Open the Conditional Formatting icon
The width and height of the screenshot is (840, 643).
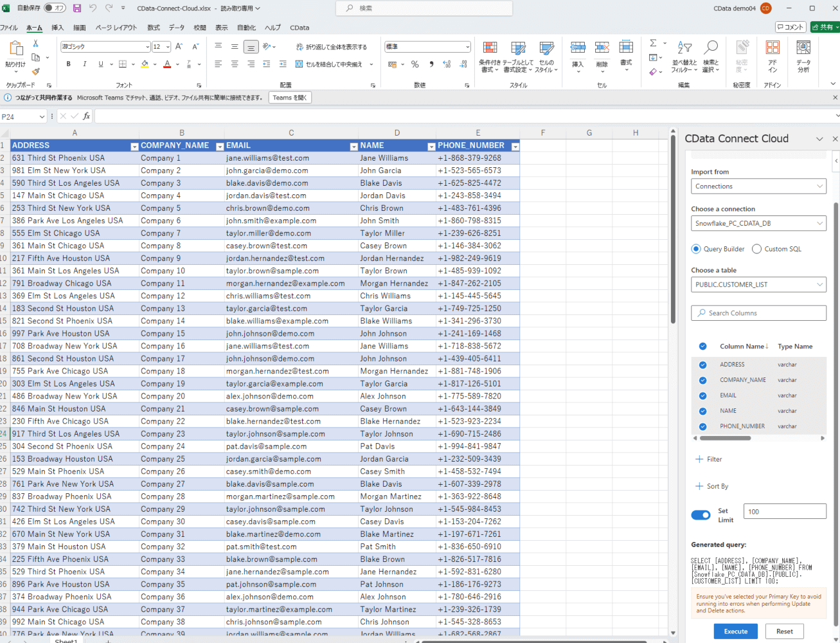pyautogui.click(x=490, y=48)
